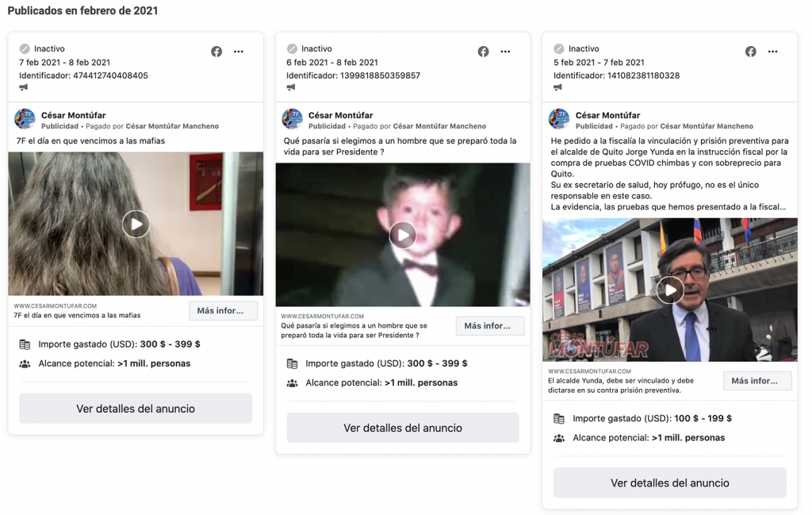The width and height of the screenshot is (812, 515).
Task: Click César Montúfar avatar on middle ad
Action: pos(293,120)
